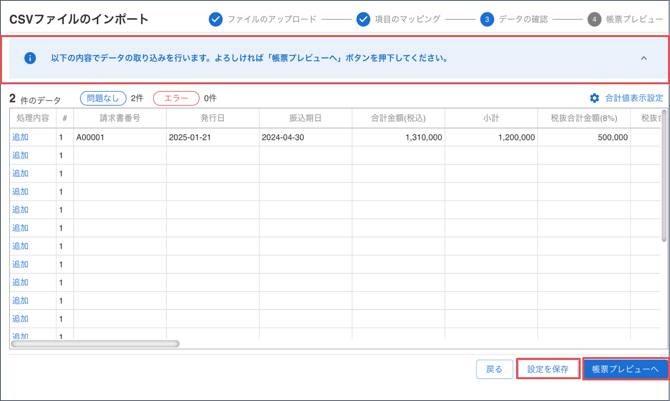Select step 4 帳票プレビュー circle
Screen dimensions: 670x401
coord(594,19)
